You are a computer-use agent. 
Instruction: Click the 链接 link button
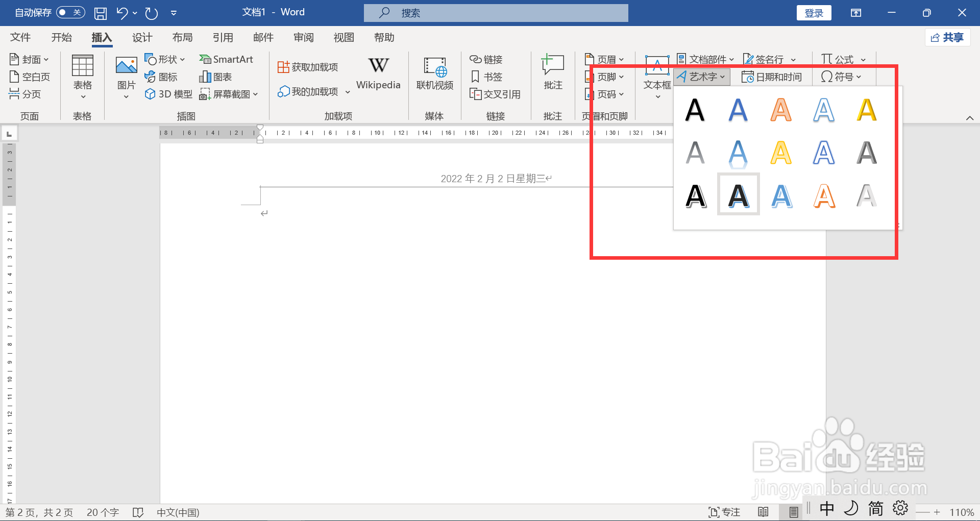click(x=486, y=59)
